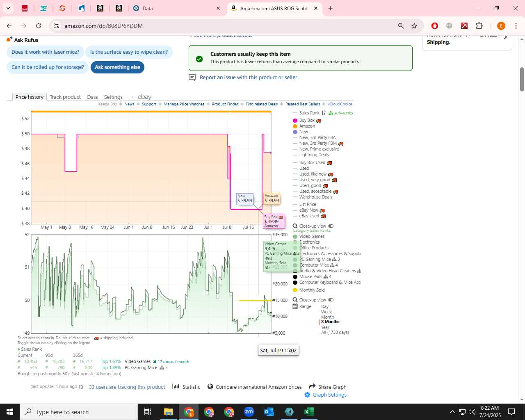
Task: Set graph range to Day
Action: coord(325,307)
